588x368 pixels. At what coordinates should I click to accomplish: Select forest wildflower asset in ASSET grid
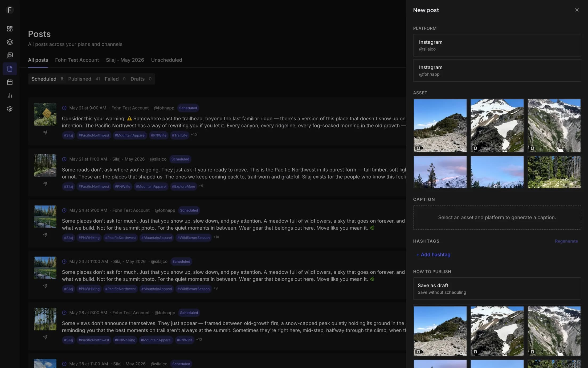[x=554, y=172]
